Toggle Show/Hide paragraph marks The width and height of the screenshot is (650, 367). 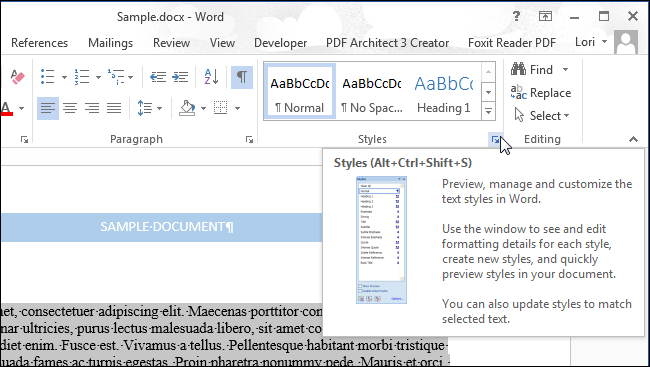242,77
